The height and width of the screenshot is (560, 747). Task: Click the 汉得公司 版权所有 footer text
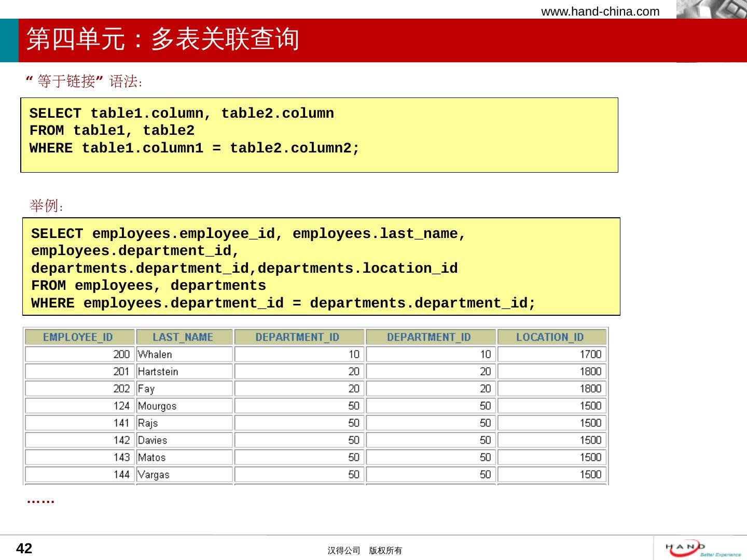pos(364,551)
